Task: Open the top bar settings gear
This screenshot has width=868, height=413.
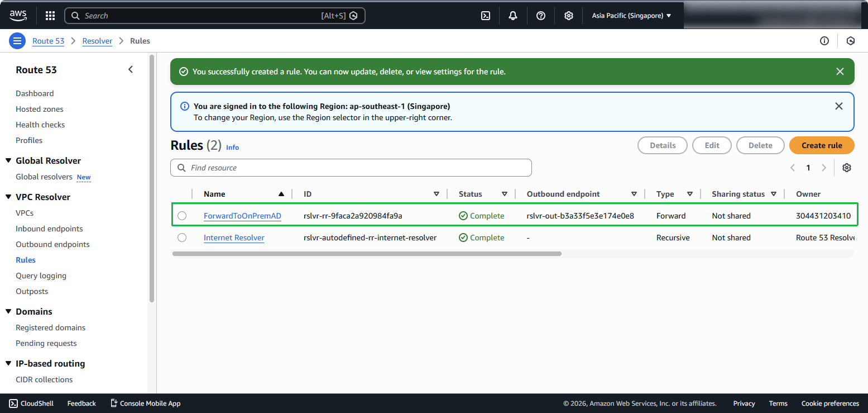Action: (568, 16)
